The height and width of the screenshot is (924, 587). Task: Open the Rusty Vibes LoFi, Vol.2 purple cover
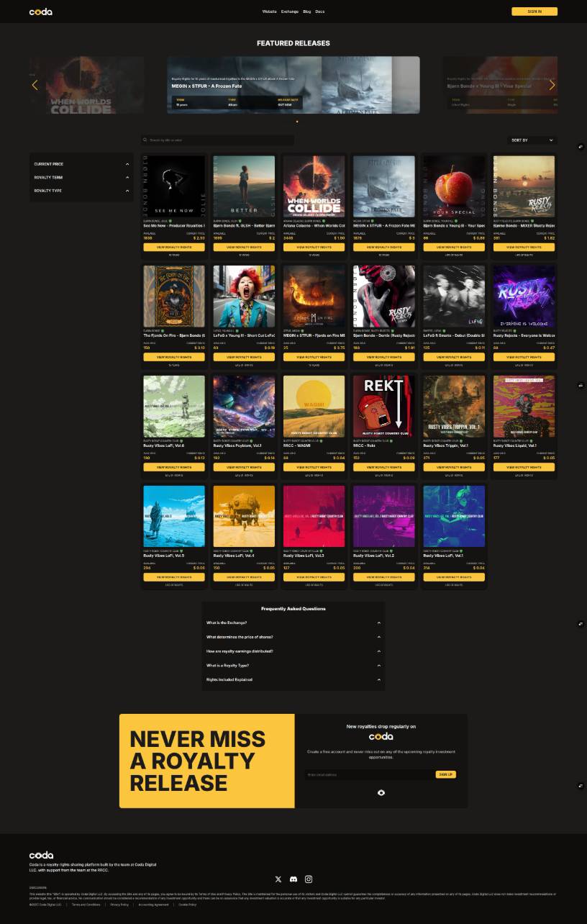383,517
